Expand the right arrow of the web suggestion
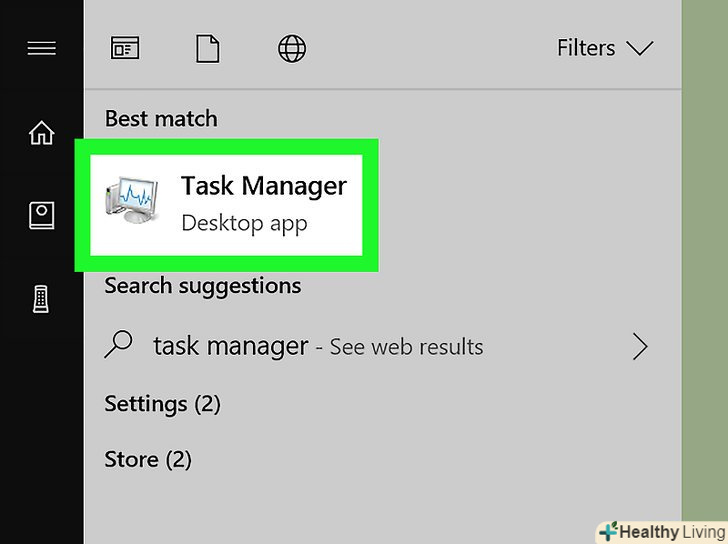Screen dimensions: 728x544 [640, 347]
